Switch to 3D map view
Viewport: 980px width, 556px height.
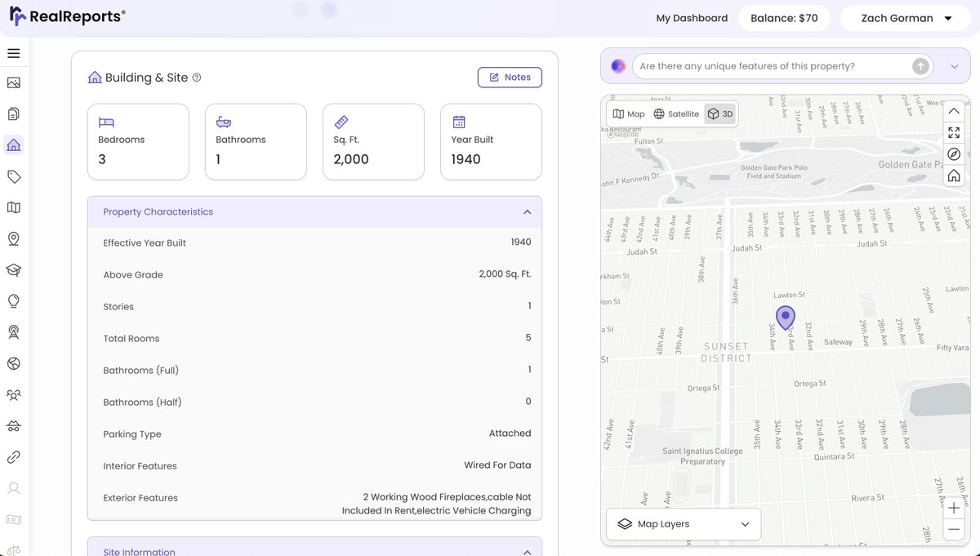(x=720, y=114)
